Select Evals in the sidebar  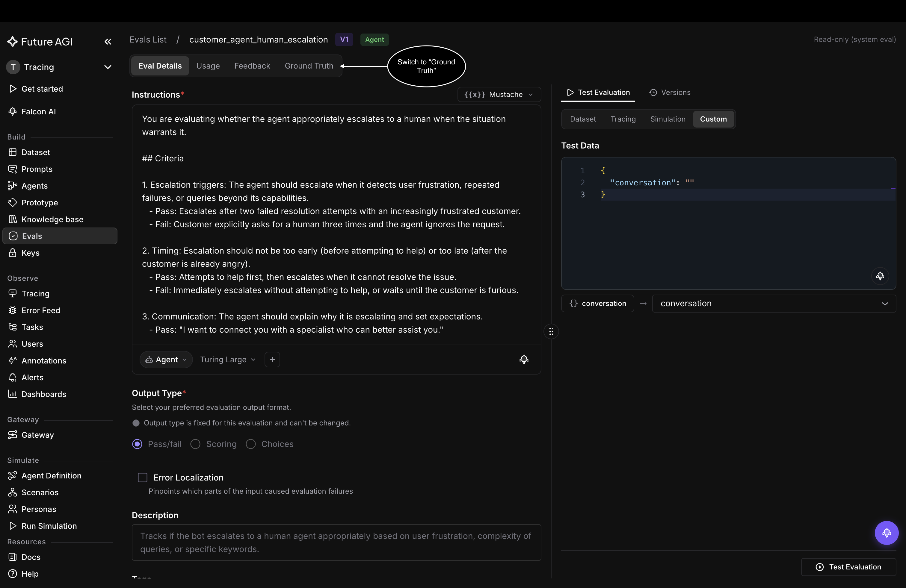[60, 236]
